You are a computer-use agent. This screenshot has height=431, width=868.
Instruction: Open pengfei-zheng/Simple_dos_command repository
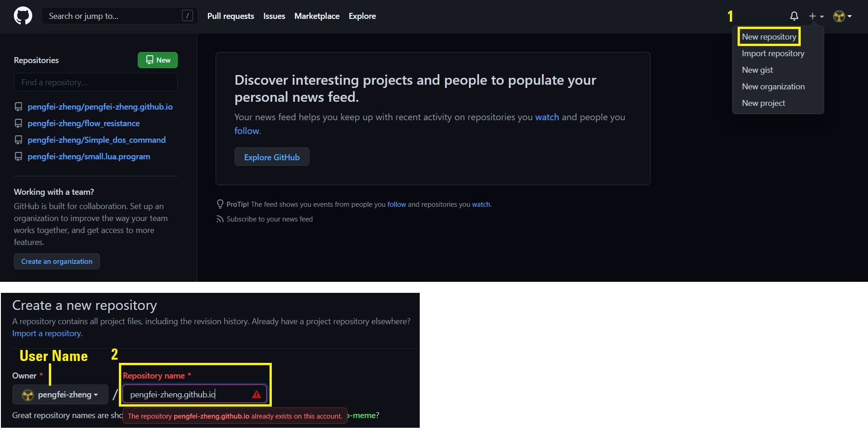tap(96, 140)
